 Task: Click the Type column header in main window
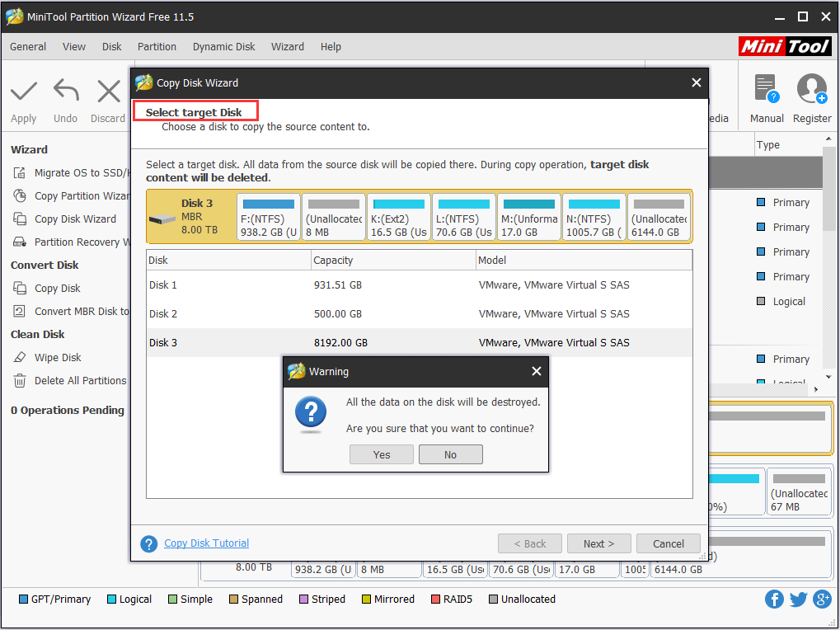(786, 144)
